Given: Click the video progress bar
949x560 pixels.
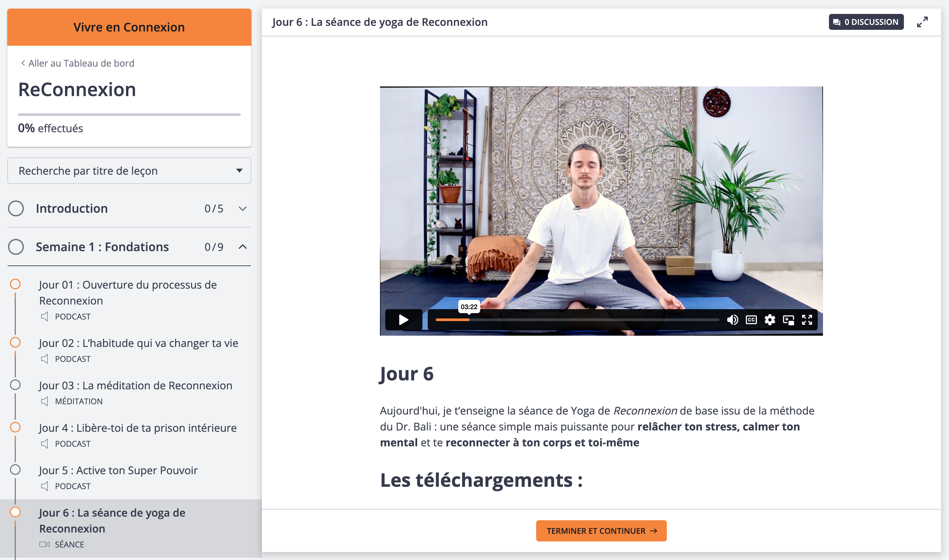Looking at the screenshot, I should pos(577,320).
